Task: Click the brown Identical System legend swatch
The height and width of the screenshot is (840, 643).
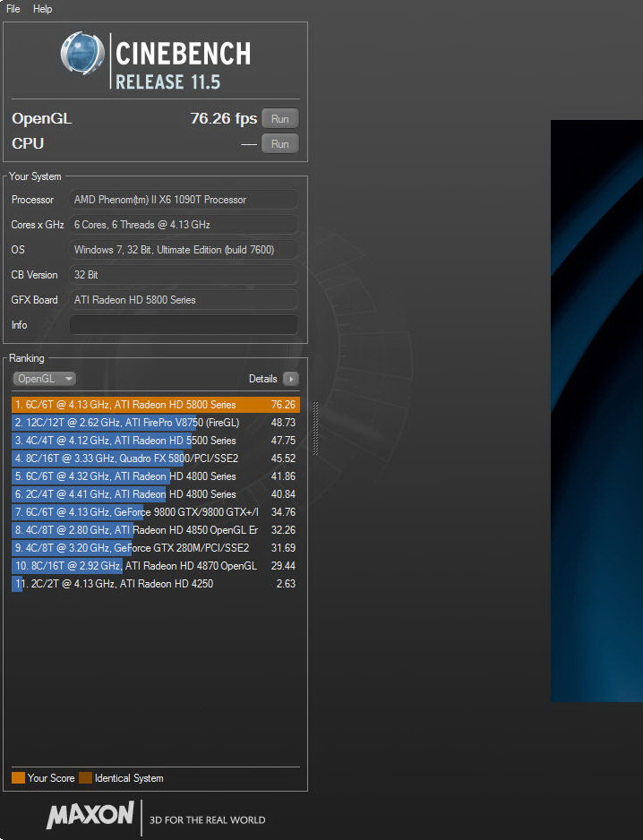Action: coord(85,778)
